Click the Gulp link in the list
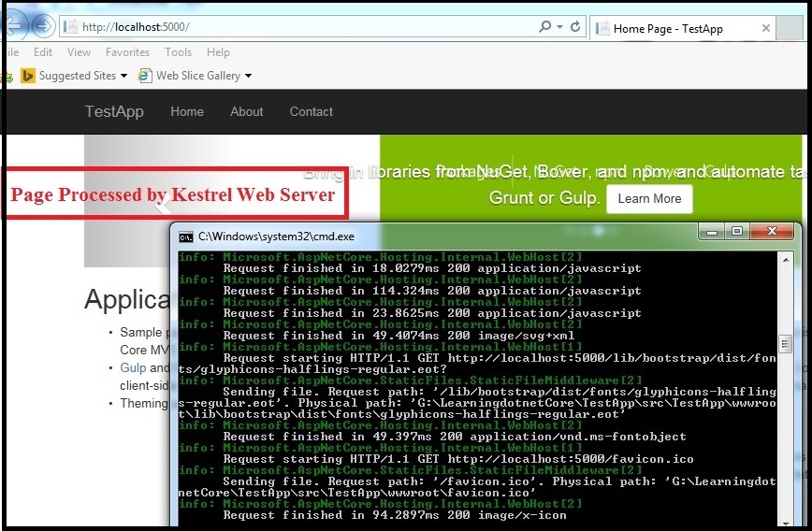This screenshot has height=531, width=812. tap(133, 367)
